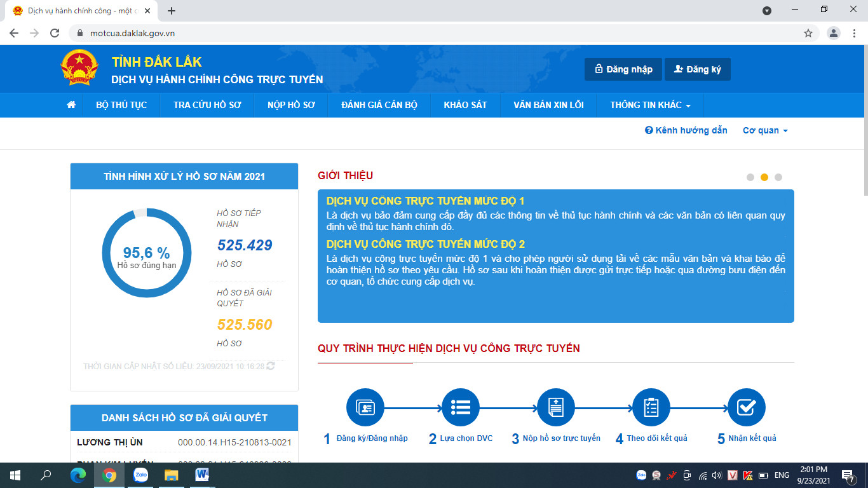Click the Nhận kết quả checkmark icon
The image size is (868, 488).
pyautogui.click(x=746, y=407)
